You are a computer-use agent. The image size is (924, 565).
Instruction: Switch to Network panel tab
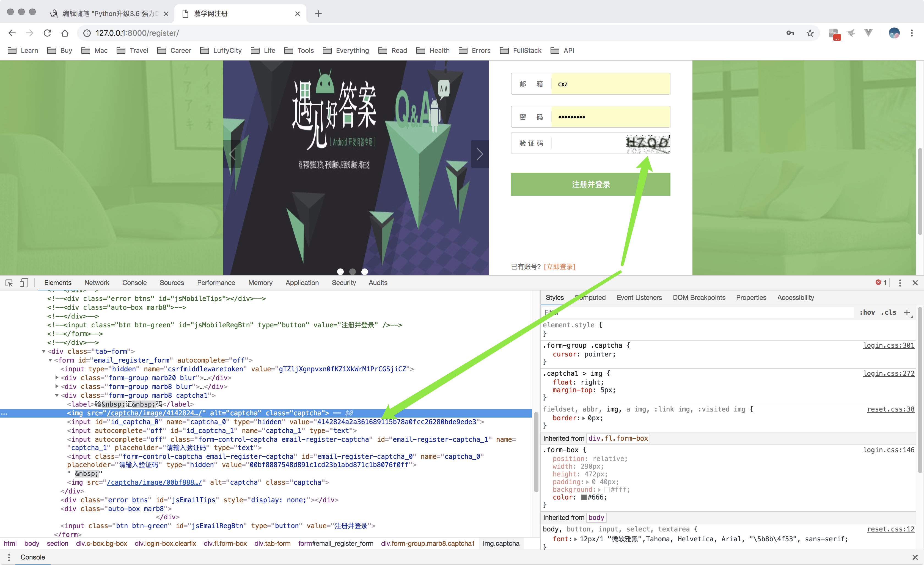[x=96, y=283]
